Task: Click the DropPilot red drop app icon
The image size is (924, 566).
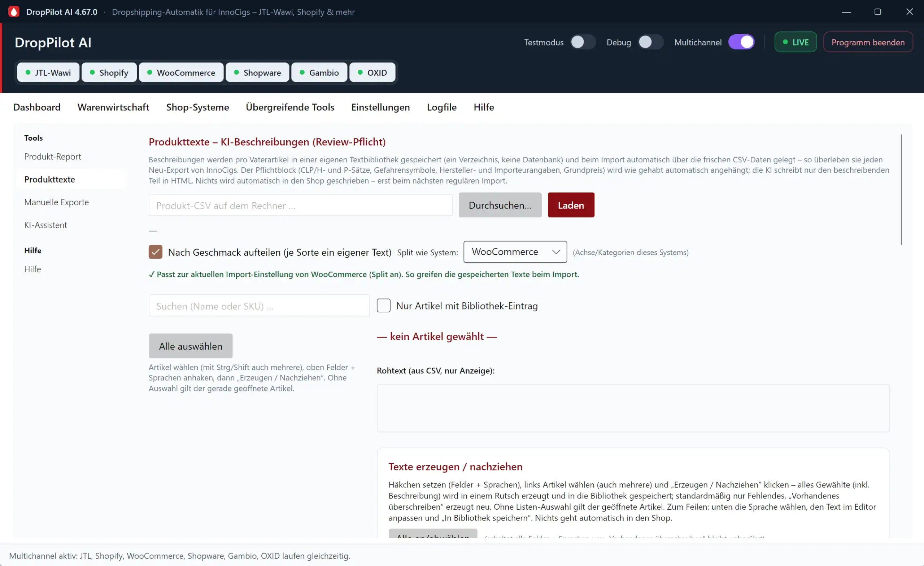Action: (x=14, y=12)
